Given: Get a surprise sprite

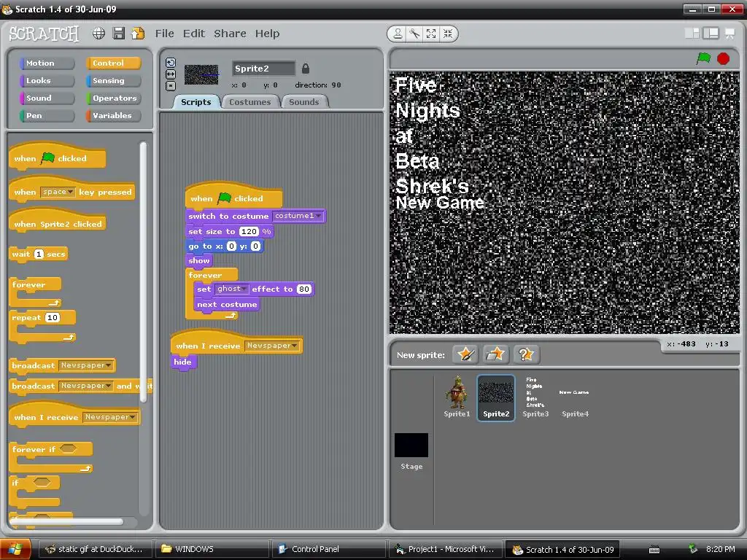Looking at the screenshot, I should [525, 354].
